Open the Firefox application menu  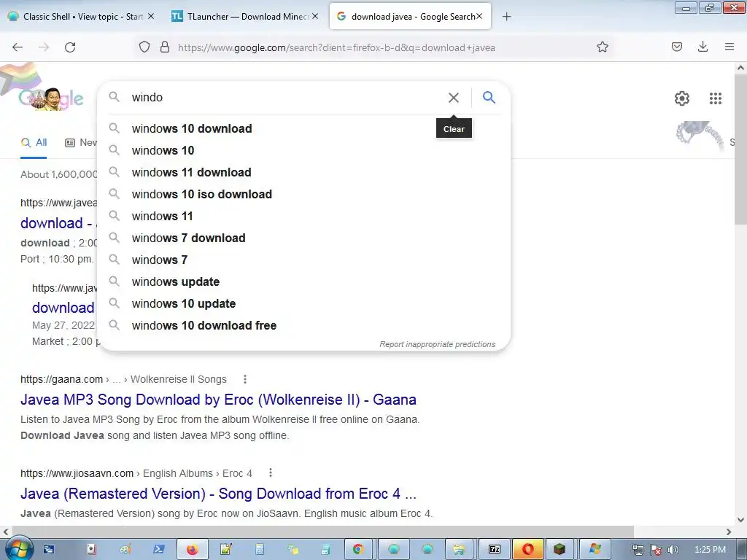point(729,47)
